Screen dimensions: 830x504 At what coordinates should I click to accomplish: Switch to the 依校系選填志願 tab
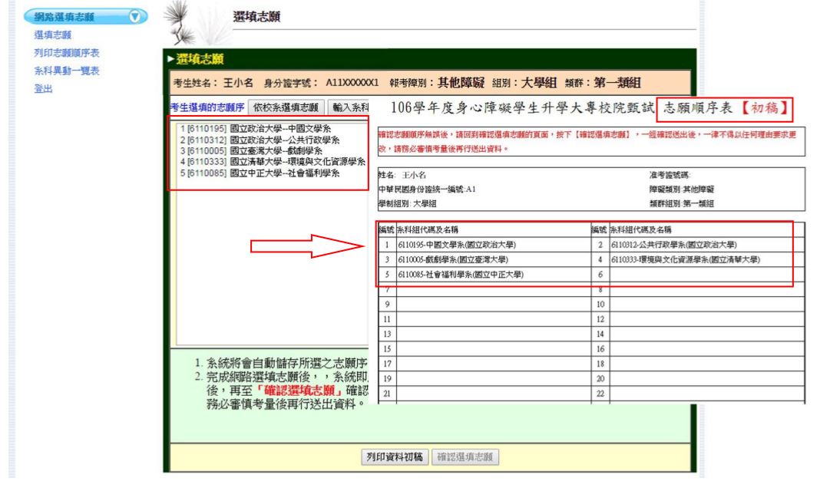[286, 107]
